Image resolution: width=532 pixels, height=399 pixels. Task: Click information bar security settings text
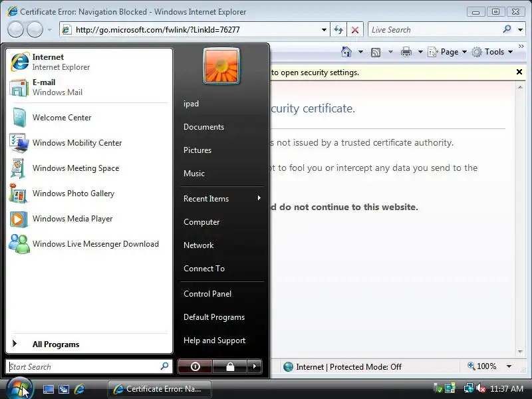pos(315,72)
